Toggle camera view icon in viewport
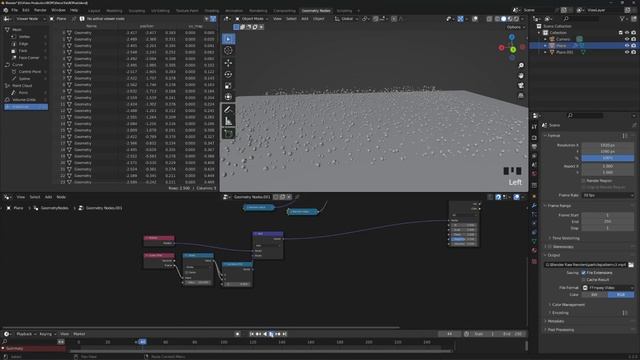Viewport: 640px width, 360px height. click(x=521, y=85)
